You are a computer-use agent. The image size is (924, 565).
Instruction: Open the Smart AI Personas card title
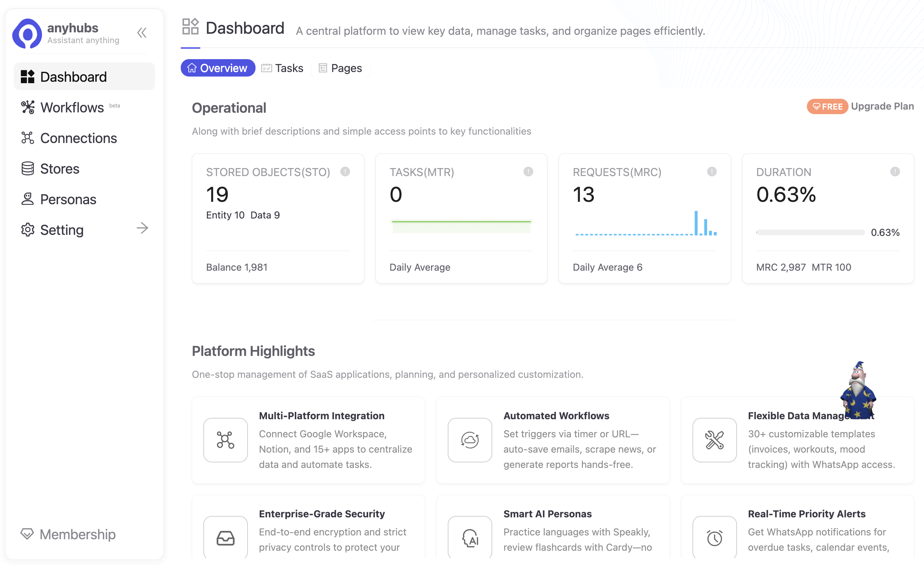click(548, 514)
